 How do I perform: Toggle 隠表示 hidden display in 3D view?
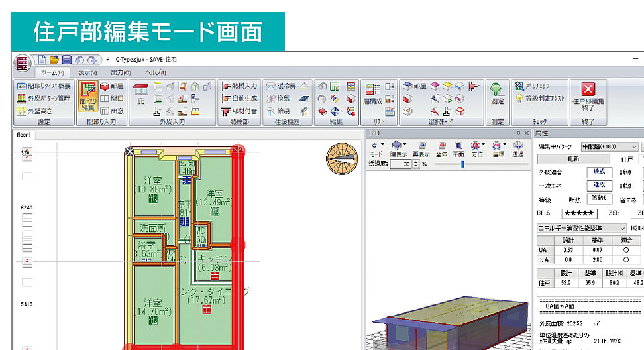coord(398,148)
